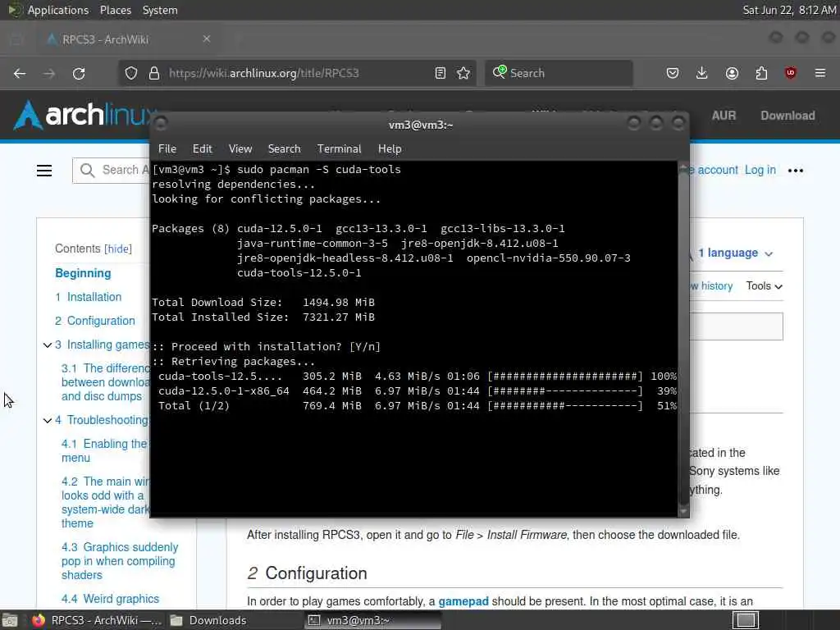Open the Extensions puzzle icon

click(x=761, y=73)
